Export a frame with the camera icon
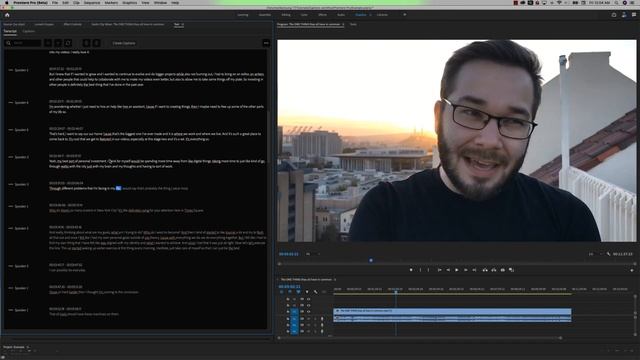The image size is (640, 360). pyautogui.click(x=503, y=270)
